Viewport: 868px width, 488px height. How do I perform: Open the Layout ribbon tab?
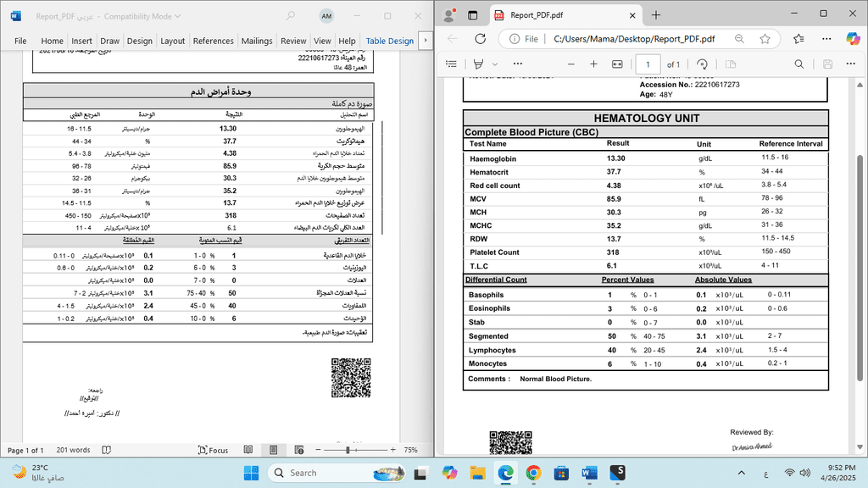(173, 41)
